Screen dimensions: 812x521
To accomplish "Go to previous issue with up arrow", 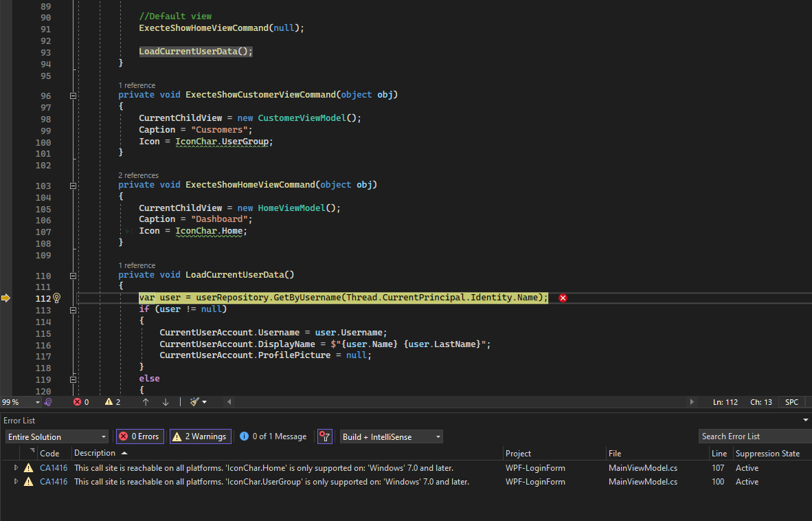I will point(146,402).
